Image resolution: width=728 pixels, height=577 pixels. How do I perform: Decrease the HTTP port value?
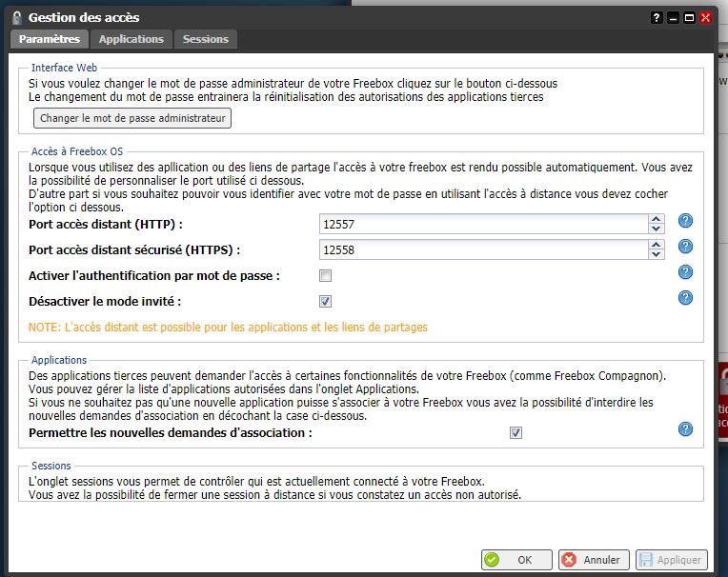656,229
